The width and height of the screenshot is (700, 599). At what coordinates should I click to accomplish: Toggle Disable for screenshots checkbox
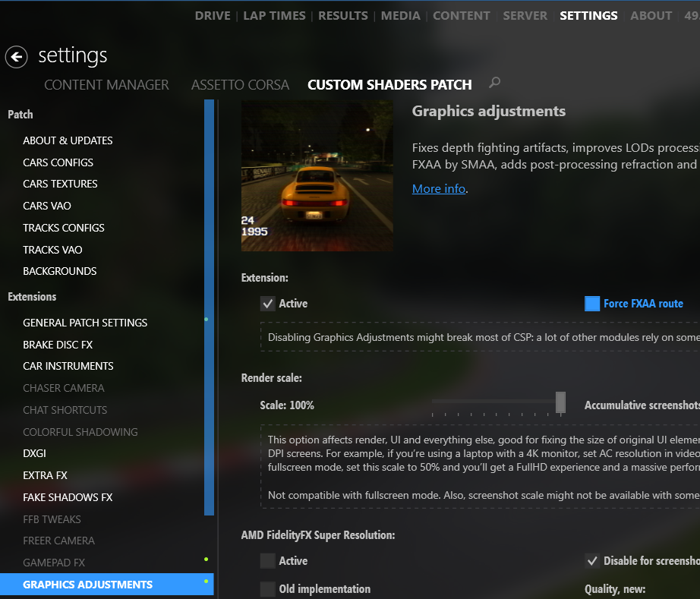[x=592, y=561]
